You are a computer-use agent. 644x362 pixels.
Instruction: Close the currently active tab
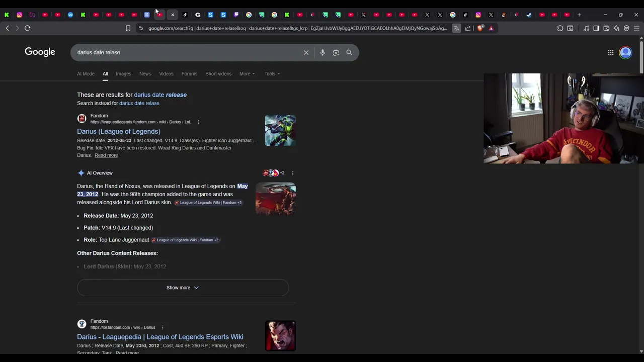173,15
